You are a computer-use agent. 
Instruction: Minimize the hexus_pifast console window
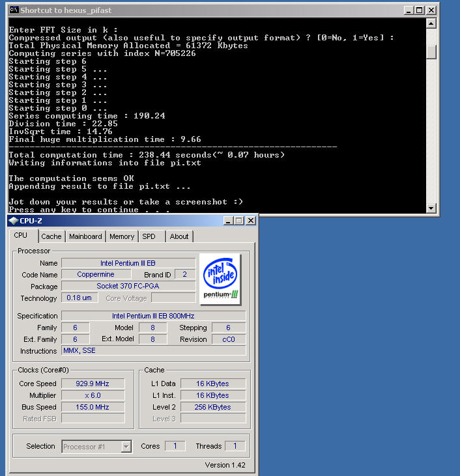(x=409, y=10)
